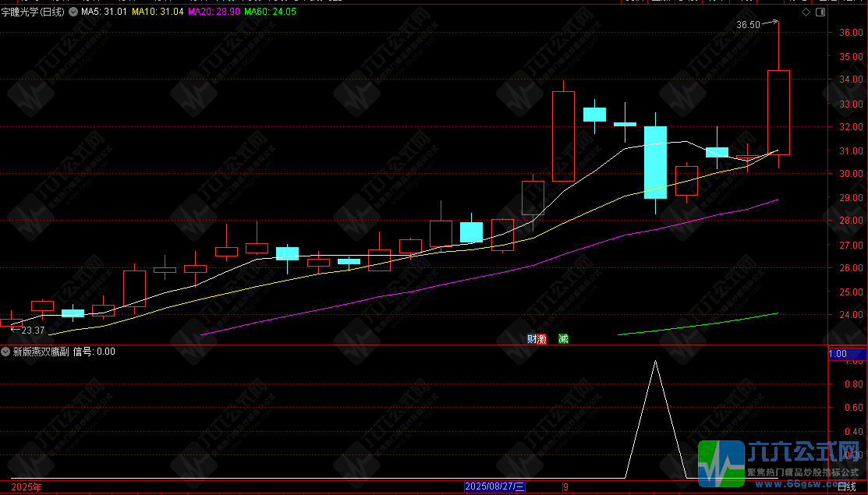This screenshot has height=495, width=868.
Task: Expand the 新版燕双鹰副 indicator menu arrow
Action: pos(5,352)
